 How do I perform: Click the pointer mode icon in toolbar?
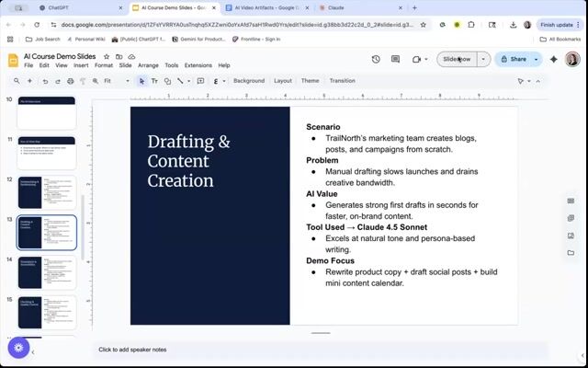click(521, 81)
